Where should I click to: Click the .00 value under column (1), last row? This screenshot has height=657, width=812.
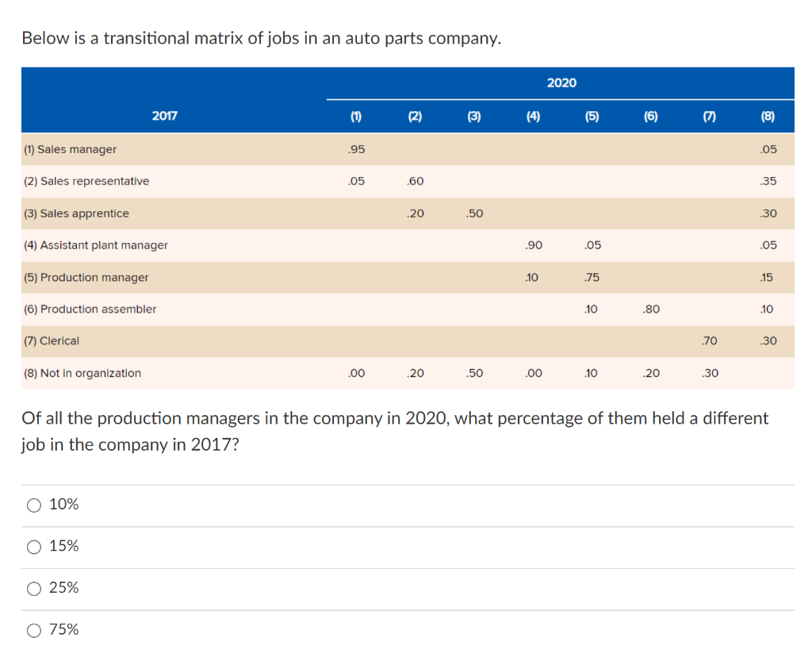point(356,373)
